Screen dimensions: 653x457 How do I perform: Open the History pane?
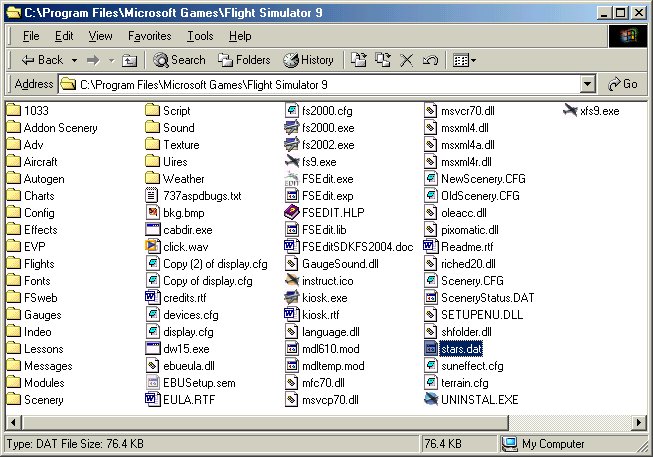coord(308,60)
